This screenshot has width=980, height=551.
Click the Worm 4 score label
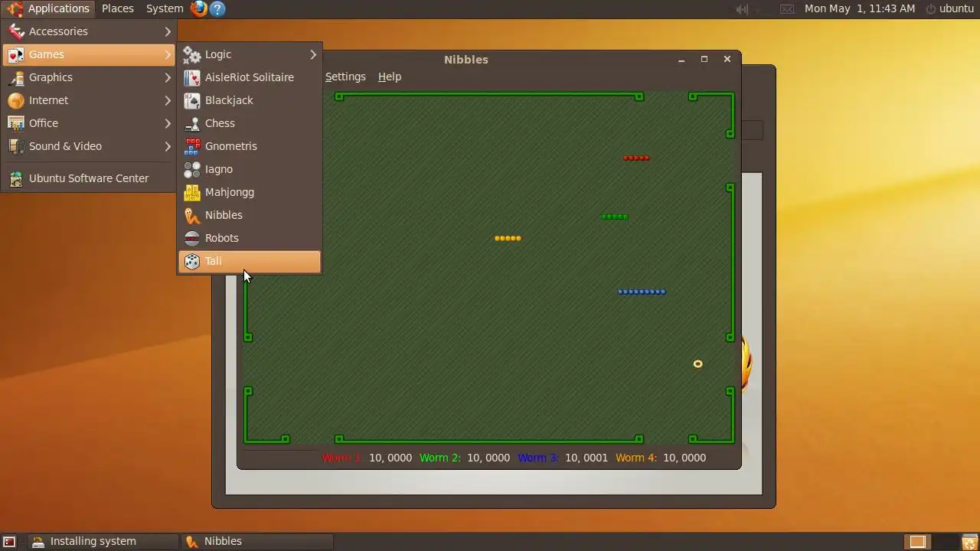635,458
